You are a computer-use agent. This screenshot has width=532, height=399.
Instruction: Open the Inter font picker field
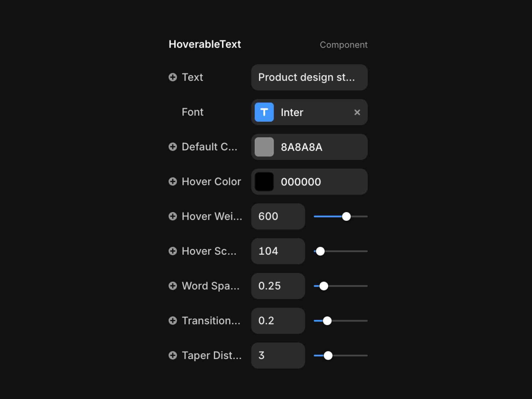click(309, 112)
